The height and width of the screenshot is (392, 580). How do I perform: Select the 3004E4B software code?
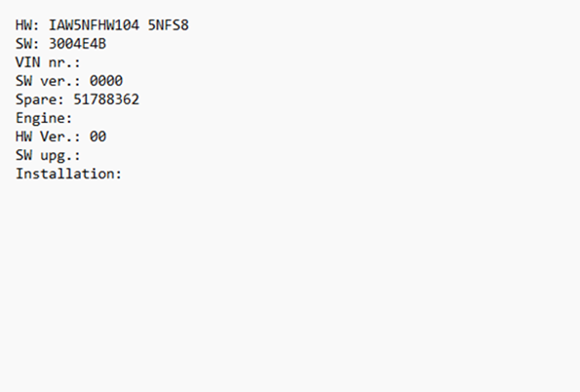click(77, 44)
